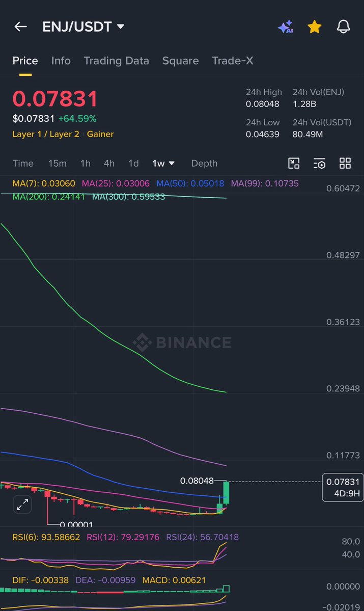Select the 1d chart interval
Viewport: 364px width, 611px height.
tap(133, 163)
